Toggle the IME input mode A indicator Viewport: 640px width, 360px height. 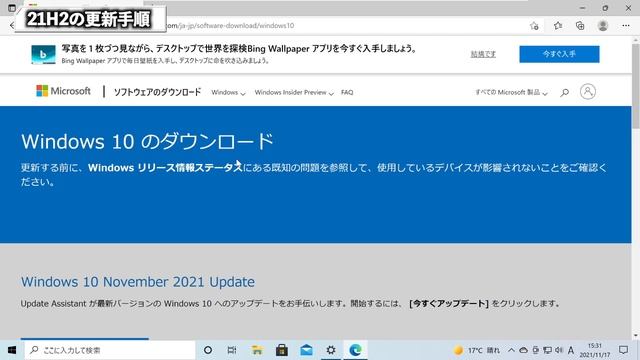[x=571, y=350]
